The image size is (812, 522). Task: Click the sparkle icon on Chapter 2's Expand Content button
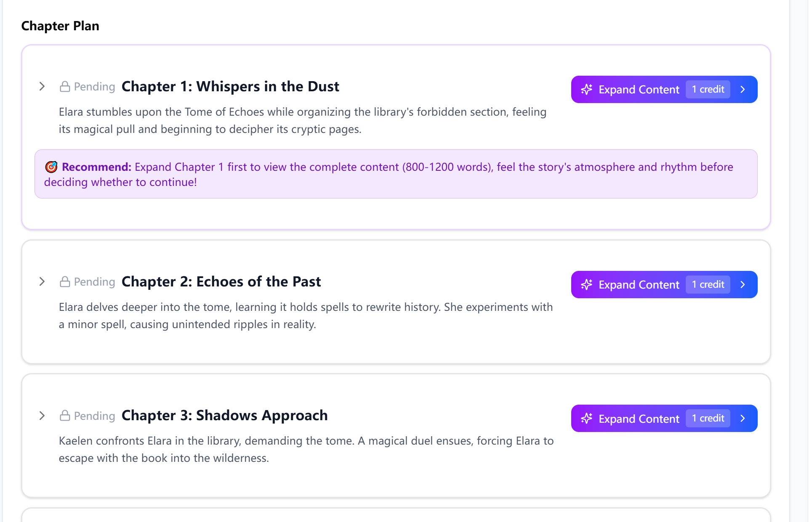point(587,284)
